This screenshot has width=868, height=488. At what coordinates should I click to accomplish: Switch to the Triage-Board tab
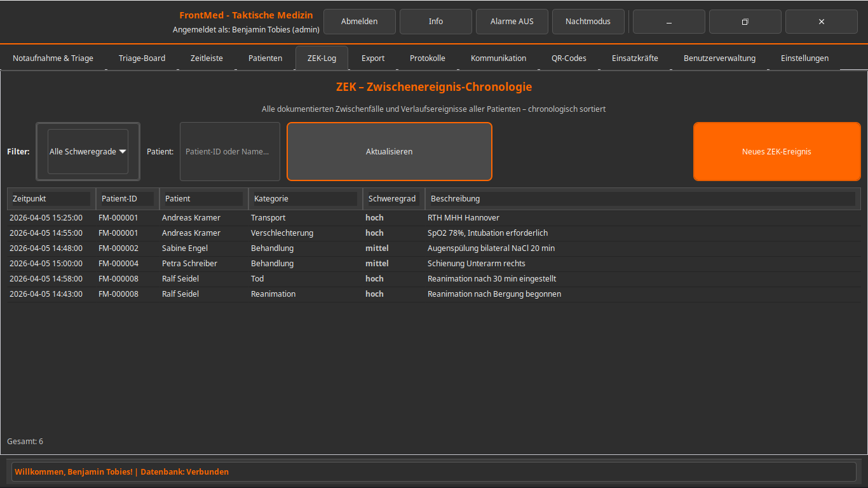click(142, 58)
